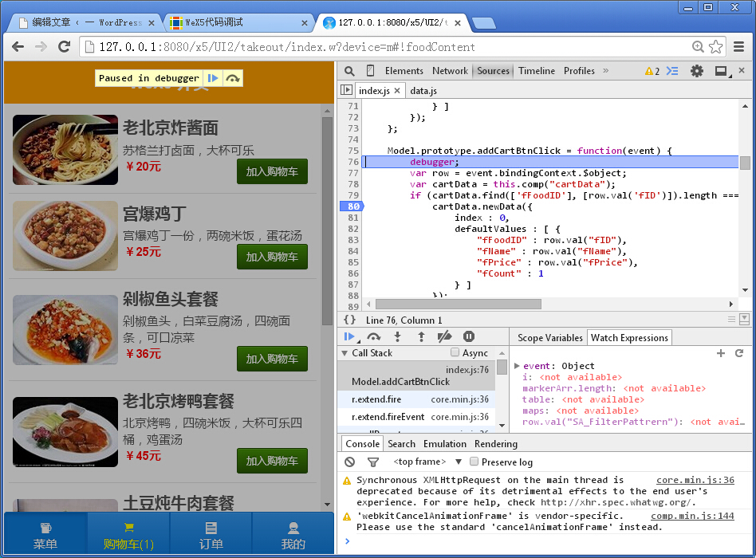Step out of current function button

pos(421,337)
